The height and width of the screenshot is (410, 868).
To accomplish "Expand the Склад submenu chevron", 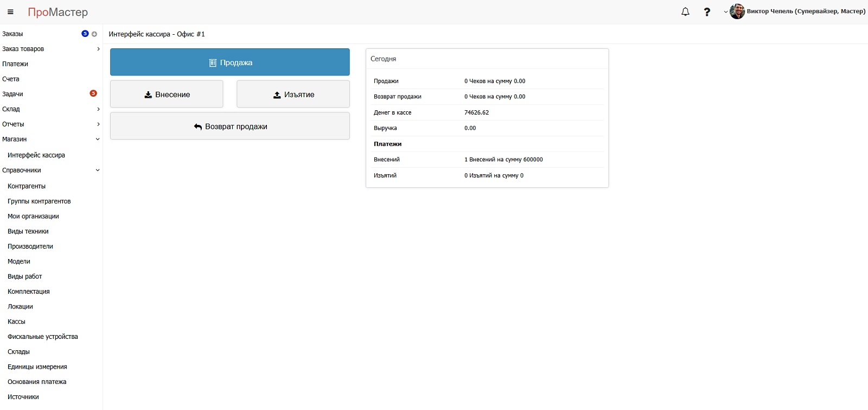I will point(98,109).
